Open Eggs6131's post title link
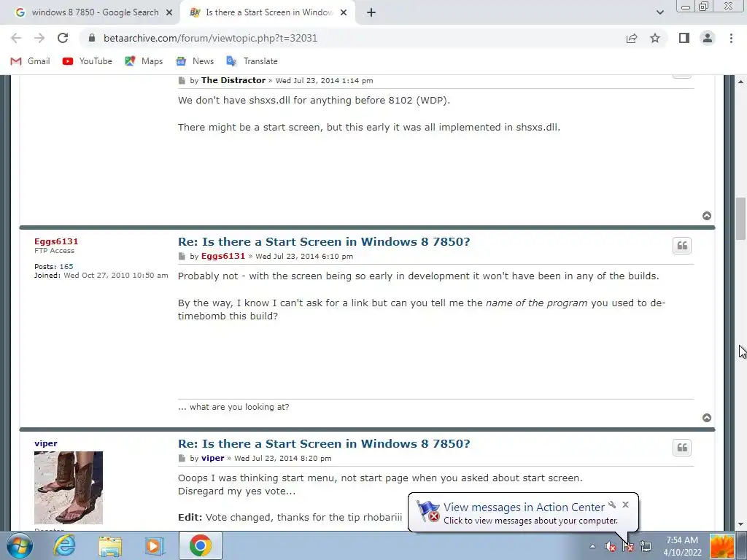Image resolution: width=747 pixels, height=560 pixels. 324,241
